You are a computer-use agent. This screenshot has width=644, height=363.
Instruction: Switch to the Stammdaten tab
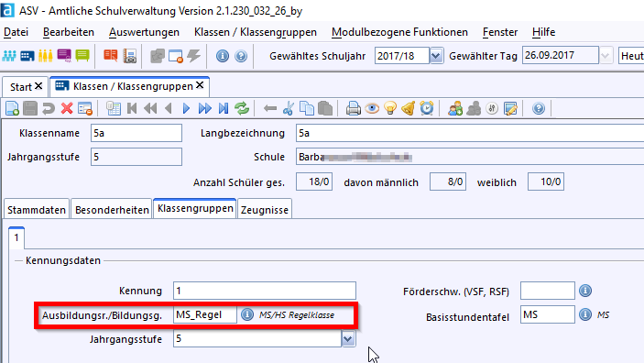[37, 210]
